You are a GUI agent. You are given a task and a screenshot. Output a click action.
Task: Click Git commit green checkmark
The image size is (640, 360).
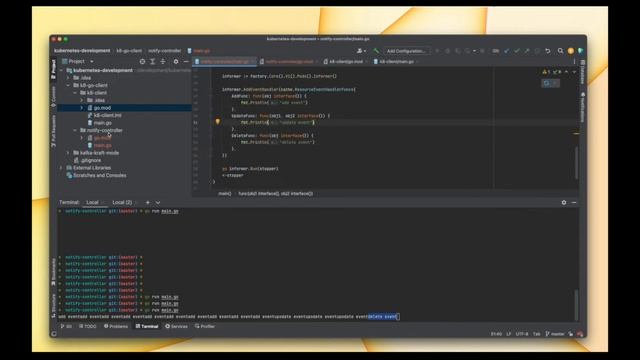[x=517, y=51]
